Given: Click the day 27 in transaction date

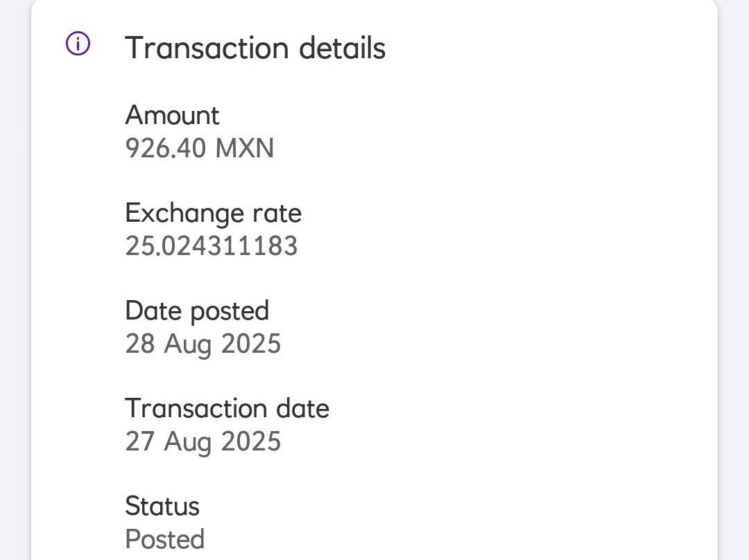Looking at the screenshot, I should 139,441.
